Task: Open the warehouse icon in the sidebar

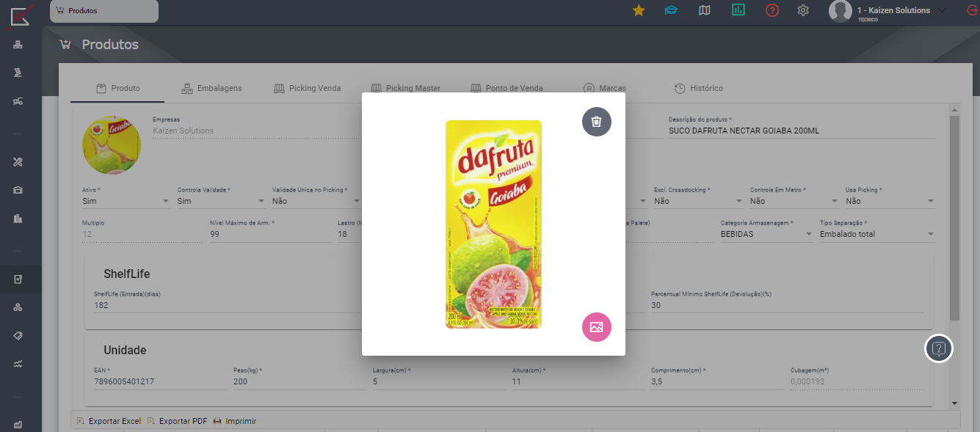Action: pos(18,190)
